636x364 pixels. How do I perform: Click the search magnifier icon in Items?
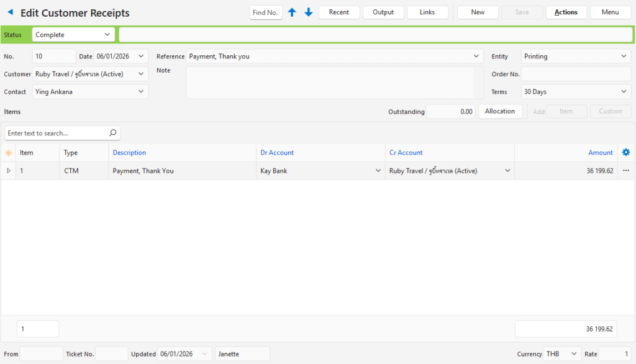pyautogui.click(x=112, y=133)
